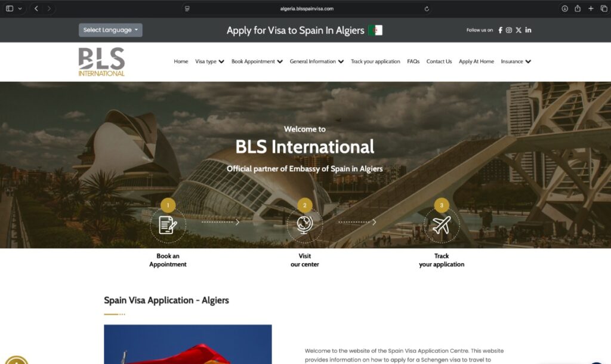This screenshot has height=364, width=611.
Task: Click the 'Apply for Visa to Spain In Algiers' title
Action: (295, 30)
